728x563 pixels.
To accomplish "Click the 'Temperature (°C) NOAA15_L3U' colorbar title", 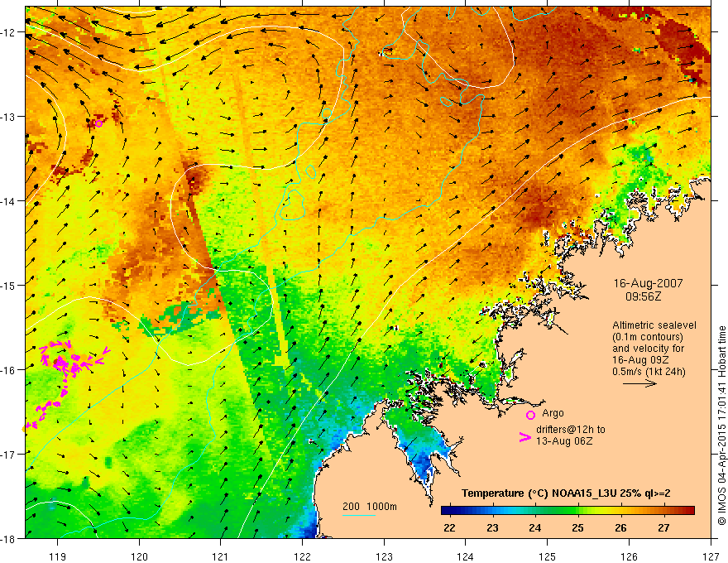I will point(566,493).
